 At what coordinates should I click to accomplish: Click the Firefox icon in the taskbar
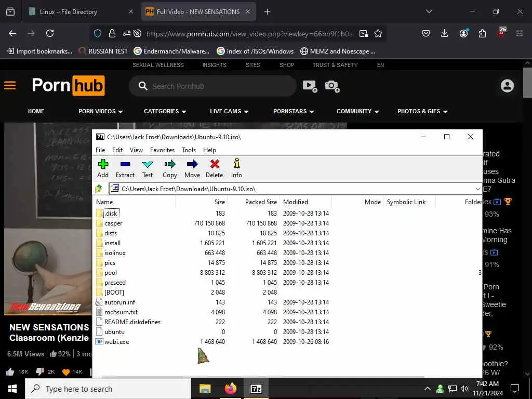click(x=230, y=389)
